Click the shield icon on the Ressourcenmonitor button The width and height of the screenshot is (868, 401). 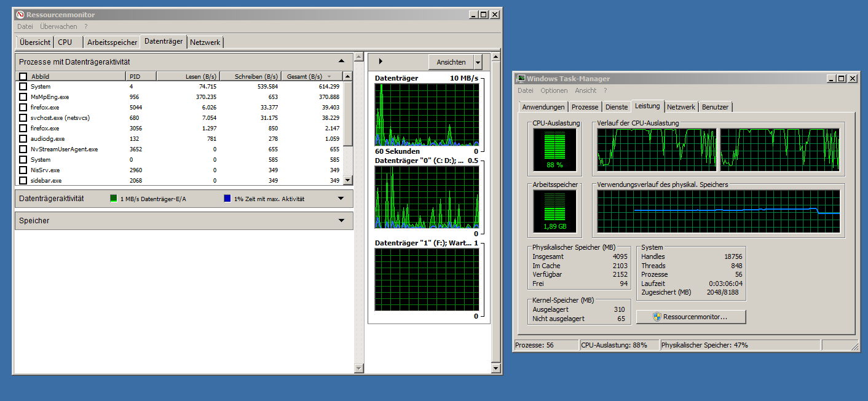[x=657, y=317]
